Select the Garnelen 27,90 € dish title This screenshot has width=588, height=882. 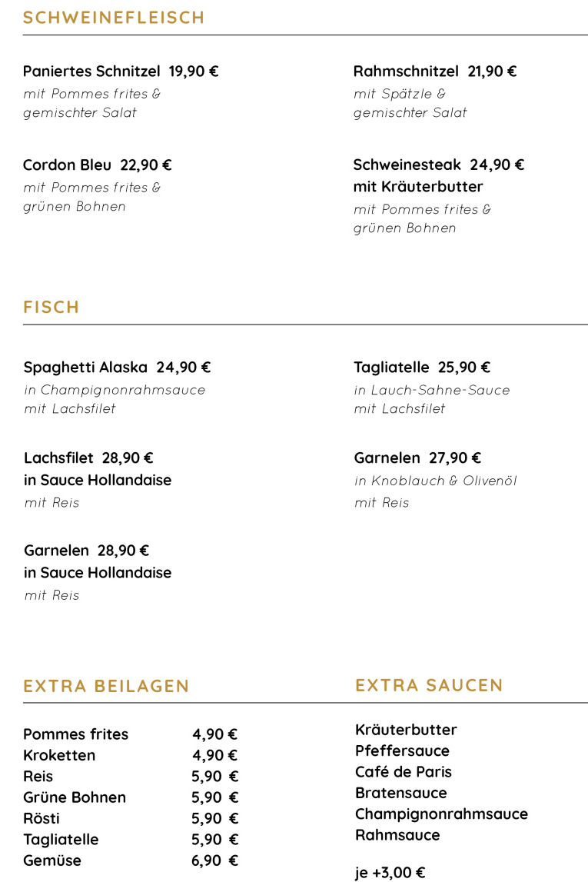point(417,458)
